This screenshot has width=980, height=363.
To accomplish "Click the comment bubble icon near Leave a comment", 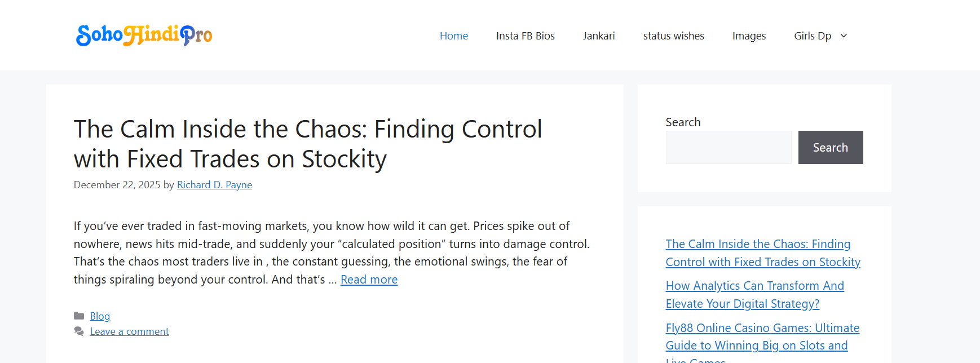I will (79, 331).
